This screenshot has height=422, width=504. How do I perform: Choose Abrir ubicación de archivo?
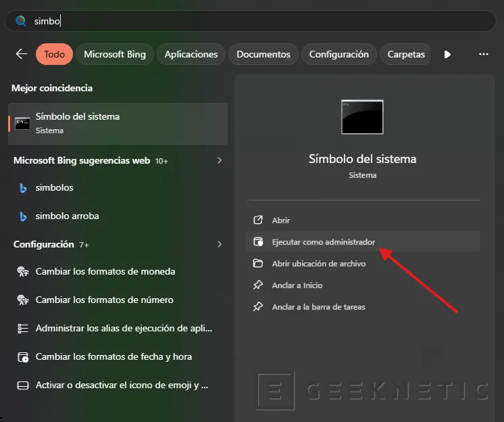363,264
